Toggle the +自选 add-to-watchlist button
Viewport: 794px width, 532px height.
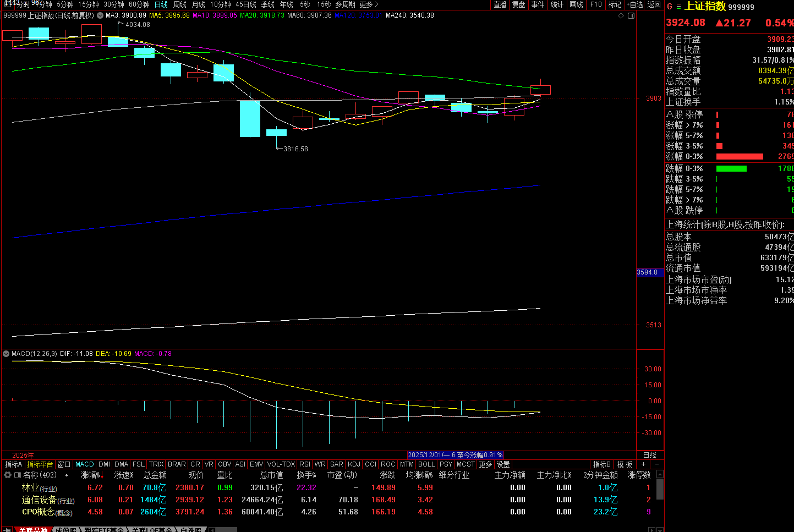coord(634,4)
